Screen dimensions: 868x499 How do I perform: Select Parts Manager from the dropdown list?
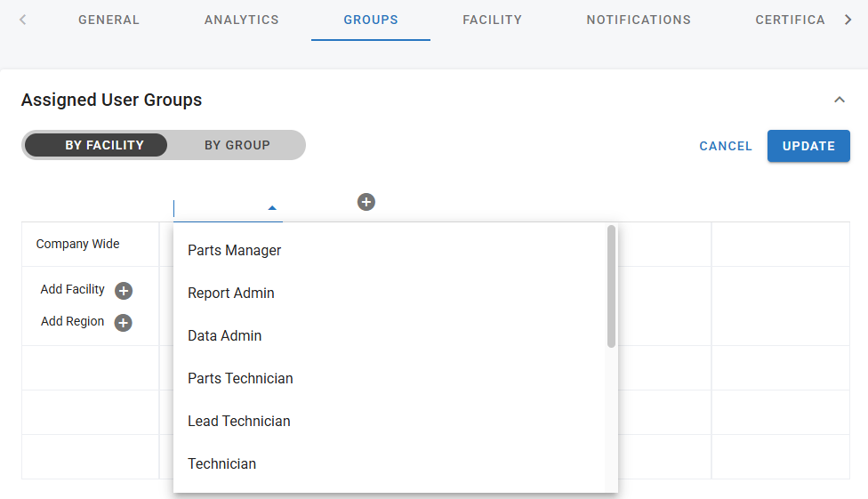(235, 251)
